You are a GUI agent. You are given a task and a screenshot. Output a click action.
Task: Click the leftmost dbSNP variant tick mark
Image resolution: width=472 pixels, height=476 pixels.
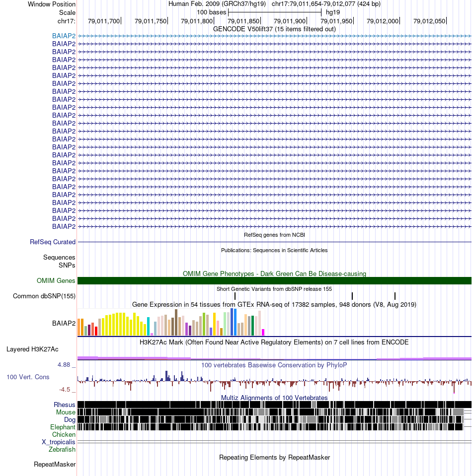(235, 296)
